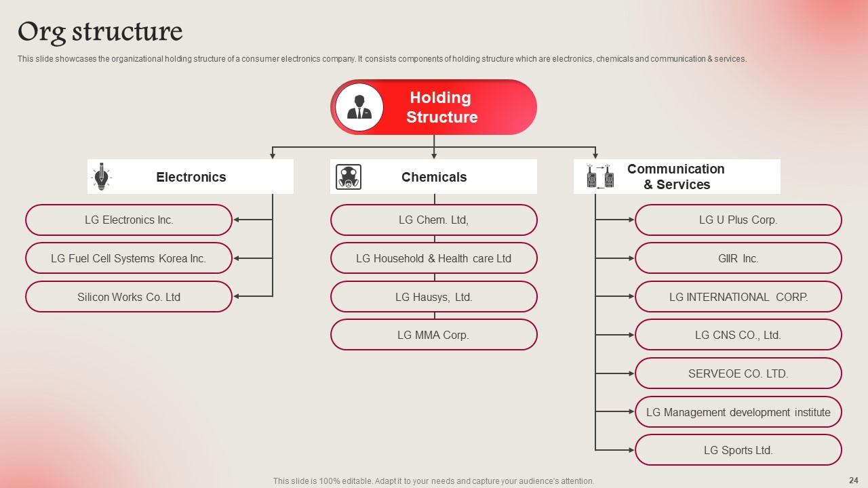Click the LG MMA Corp. box
The image size is (868, 488).
434,335
